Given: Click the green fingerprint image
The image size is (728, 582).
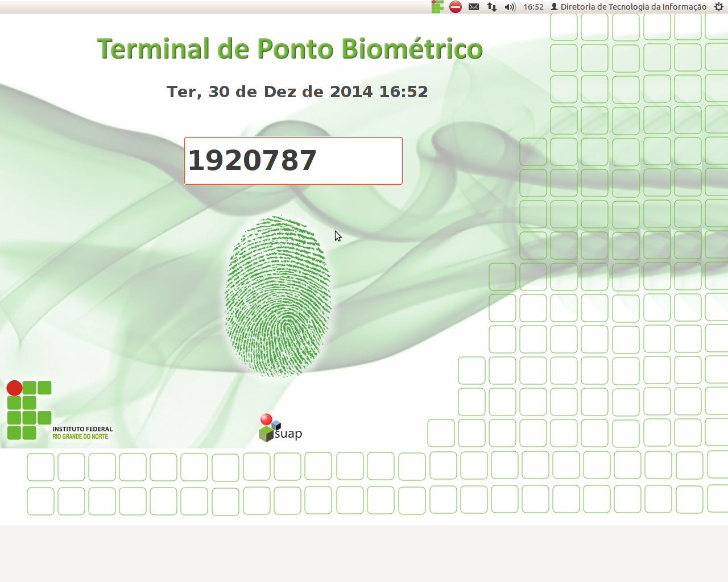Looking at the screenshot, I should pos(278,296).
